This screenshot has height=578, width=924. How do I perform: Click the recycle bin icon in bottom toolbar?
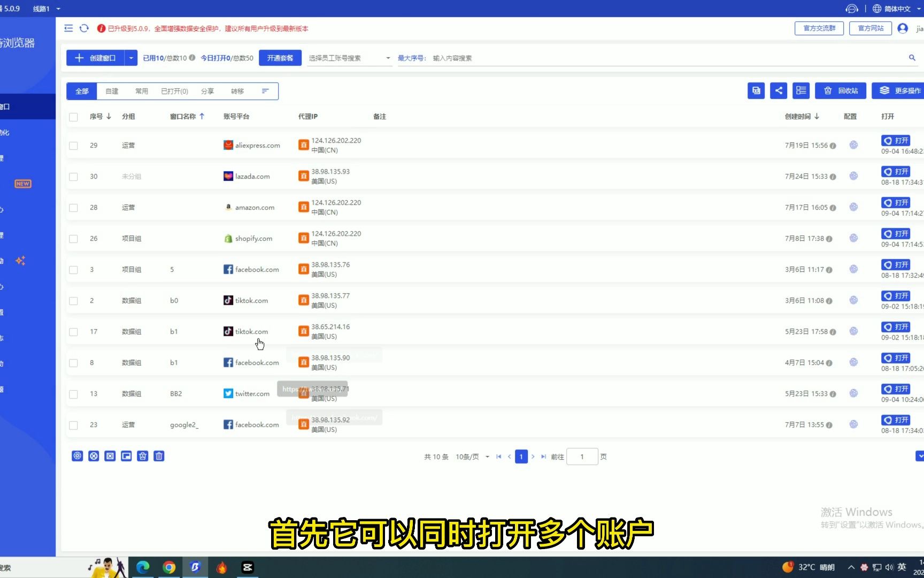[143, 456]
